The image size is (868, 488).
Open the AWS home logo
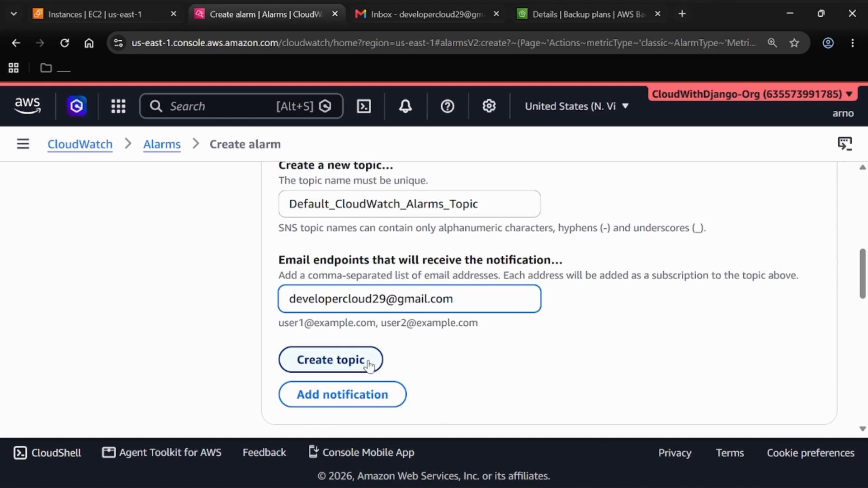tap(28, 106)
